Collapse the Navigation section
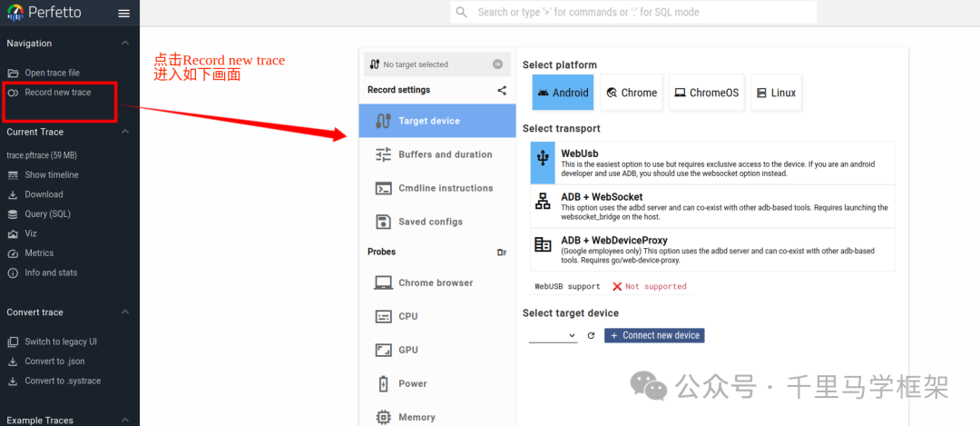This screenshot has width=980, height=426. pos(125,44)
